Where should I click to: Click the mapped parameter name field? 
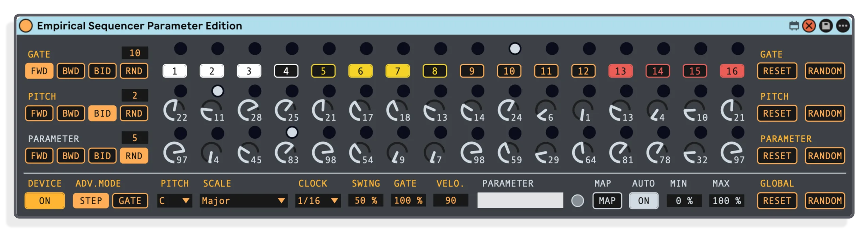point(520,200)
